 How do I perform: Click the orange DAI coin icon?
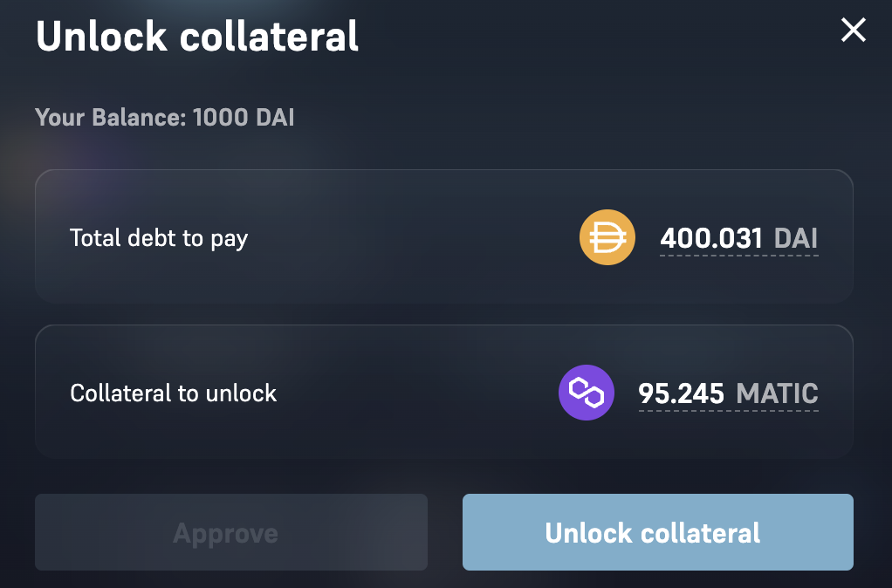pyautogui.click(x=607, y=237)
